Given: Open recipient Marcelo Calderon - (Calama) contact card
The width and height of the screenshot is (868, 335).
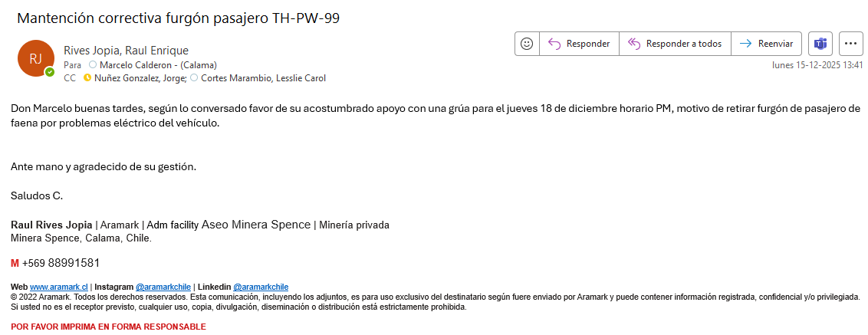Looking at the screenshot, I should pyautogui.click(x=158, y=65).
